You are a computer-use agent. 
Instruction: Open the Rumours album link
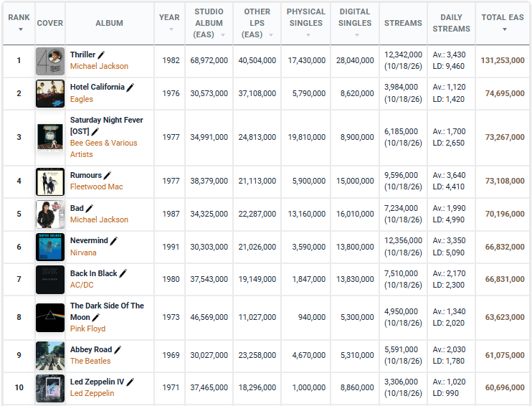(x=86, y=176)
